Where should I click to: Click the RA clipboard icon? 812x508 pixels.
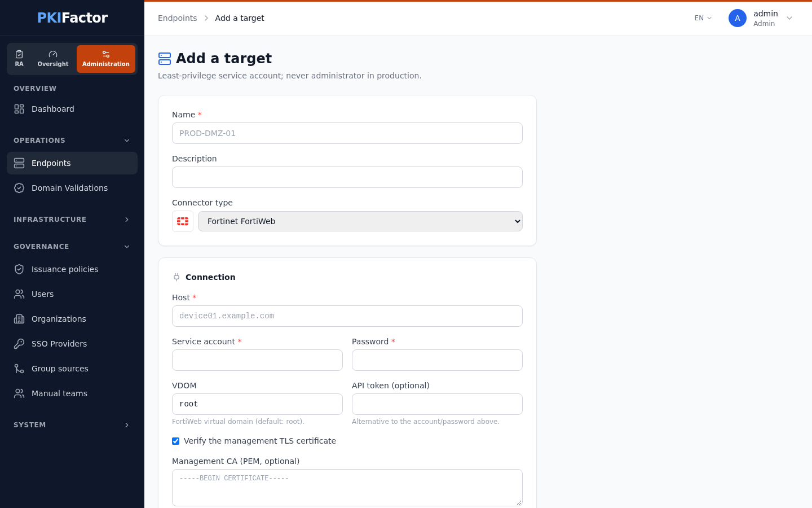point(19,54)
